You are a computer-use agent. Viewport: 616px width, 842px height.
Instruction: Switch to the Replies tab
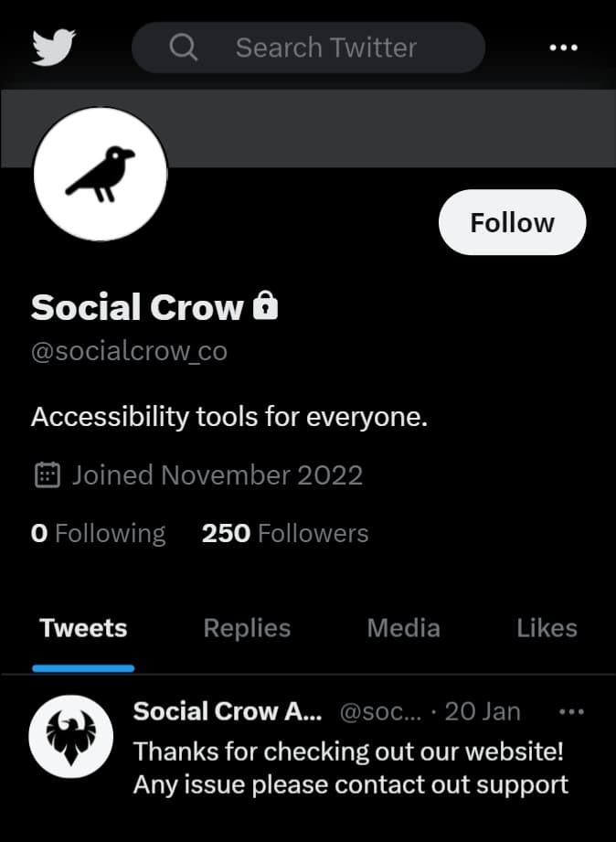click(x=246, y=628)
